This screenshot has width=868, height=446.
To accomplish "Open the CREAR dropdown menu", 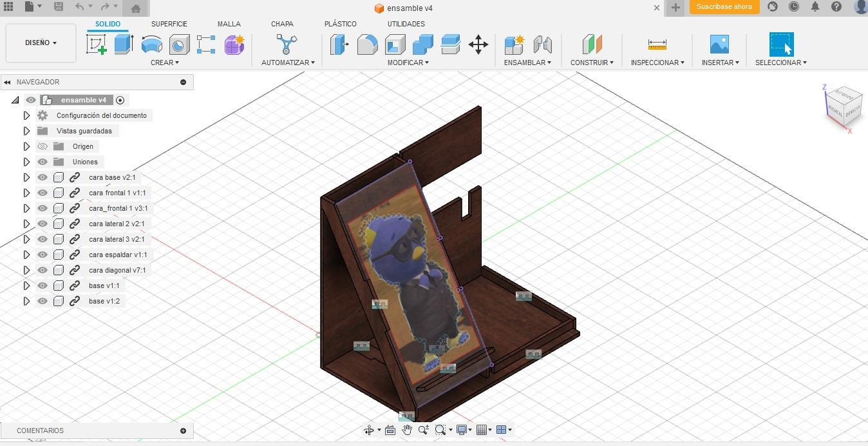I will click(x=165, y=63).
